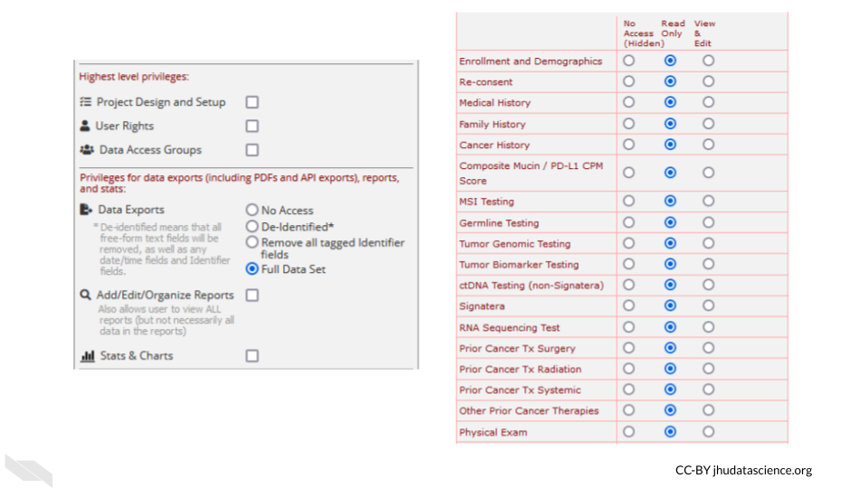Viewport: 868px width, 488px height.
Task: Click the Stats & Charts bar chart icon
Action: (x=88, y=356)
